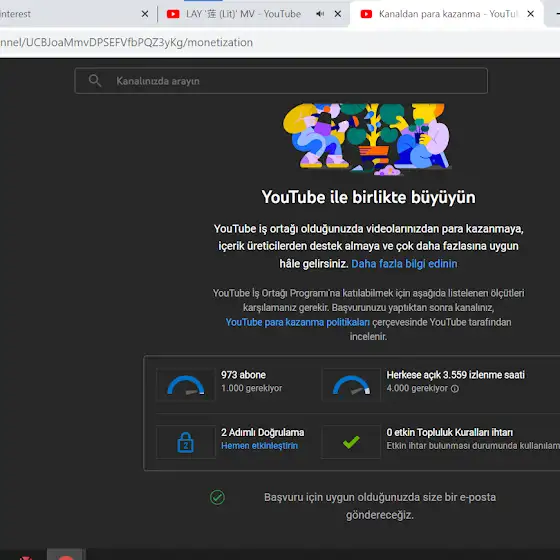This screenshot has height=560, width=560.
Task: Click the Herkese açık 3.559 izlenme saati text
Action: [455, 375]
